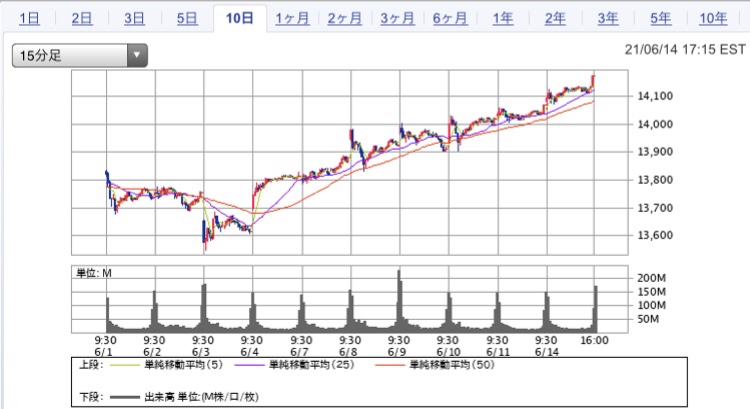The image size is (750, 409).
Task: Select the 3日 chart range tab
Action: point(134,19)
